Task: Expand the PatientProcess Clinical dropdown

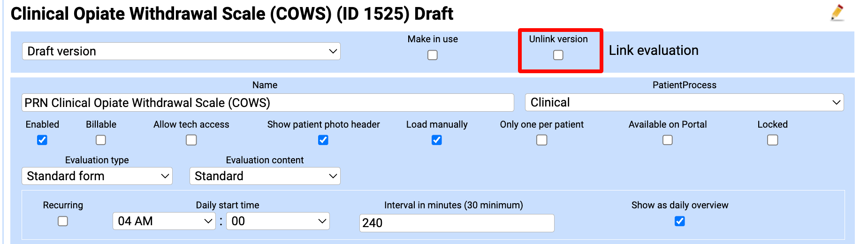Action: point(684,102)
